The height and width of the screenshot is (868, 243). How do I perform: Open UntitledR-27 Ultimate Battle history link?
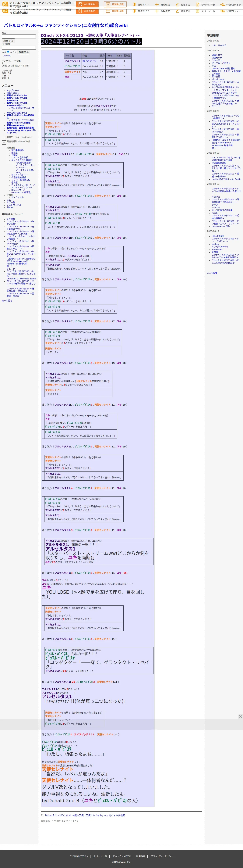(226, 179)
